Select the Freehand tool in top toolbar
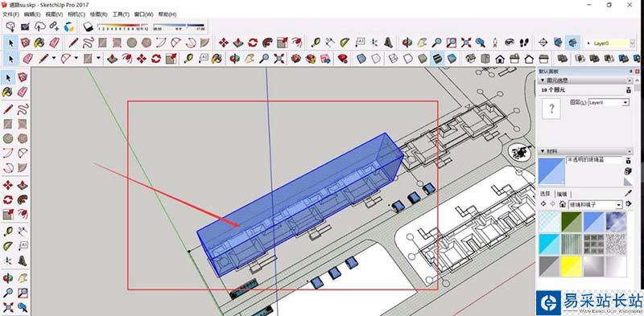Screen dimensions: 644x316 (88, 43)
